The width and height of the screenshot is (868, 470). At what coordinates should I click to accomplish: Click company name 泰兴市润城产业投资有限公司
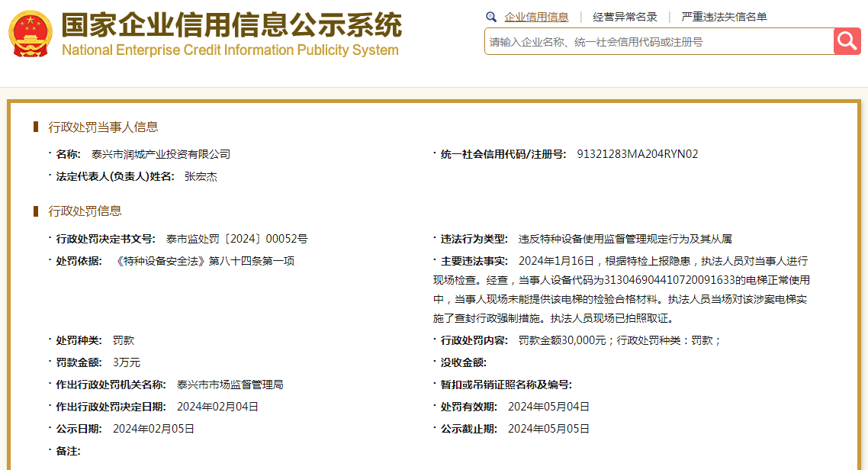[x=161, y=154]
